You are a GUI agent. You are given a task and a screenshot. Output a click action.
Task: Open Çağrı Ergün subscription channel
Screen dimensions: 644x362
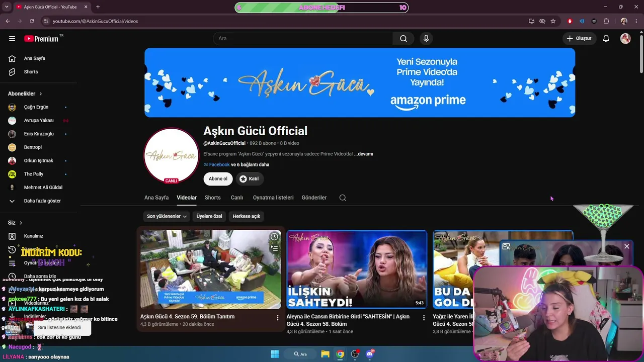coord(39,107)
